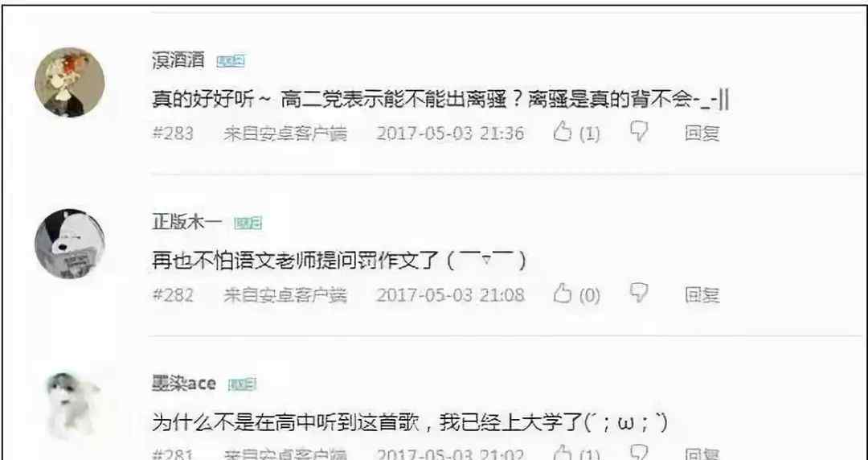Image resolution: width=868 pixels, height=460 pixels.
Task: Open 正版木一's bear avatar
Action: [70, 244]
